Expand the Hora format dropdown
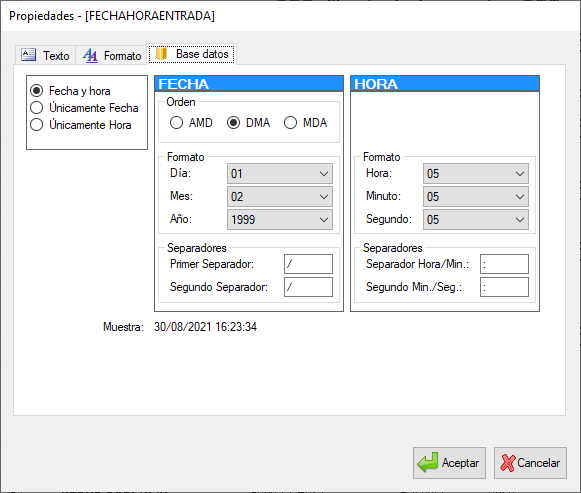This screenshot has height=493, width=581. coord(476,174)
